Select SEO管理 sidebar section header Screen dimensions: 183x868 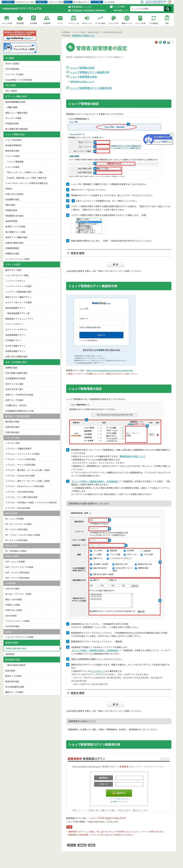click(x=32, y=58)
